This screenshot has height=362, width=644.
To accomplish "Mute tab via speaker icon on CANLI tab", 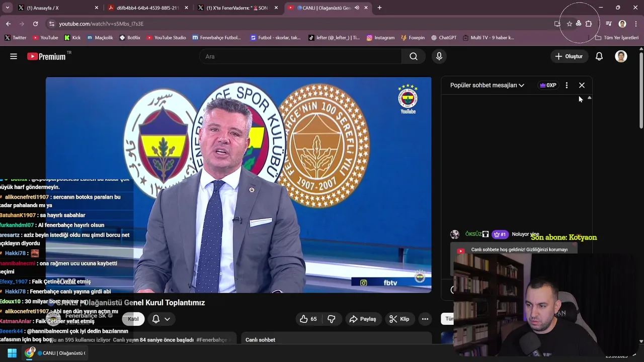I will point(357,8).
